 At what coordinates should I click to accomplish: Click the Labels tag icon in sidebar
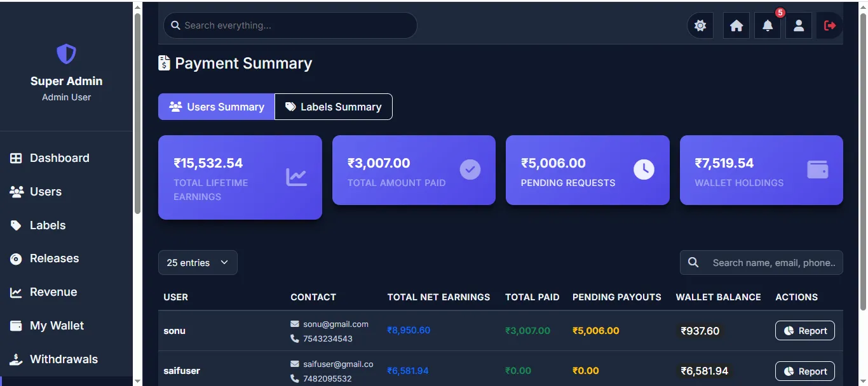point(16,225)
